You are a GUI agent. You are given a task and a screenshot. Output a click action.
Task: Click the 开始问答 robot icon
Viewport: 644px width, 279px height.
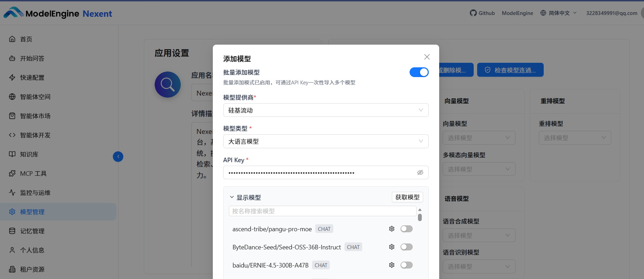click(x=12, y=58)
